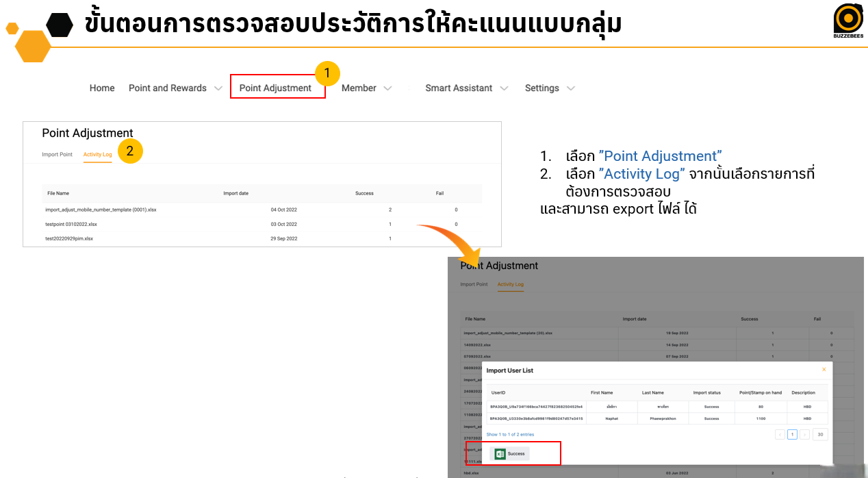The image size is (868, 478).
Task: Select Point Adjustment in the navigation bar
Action: 277,88
